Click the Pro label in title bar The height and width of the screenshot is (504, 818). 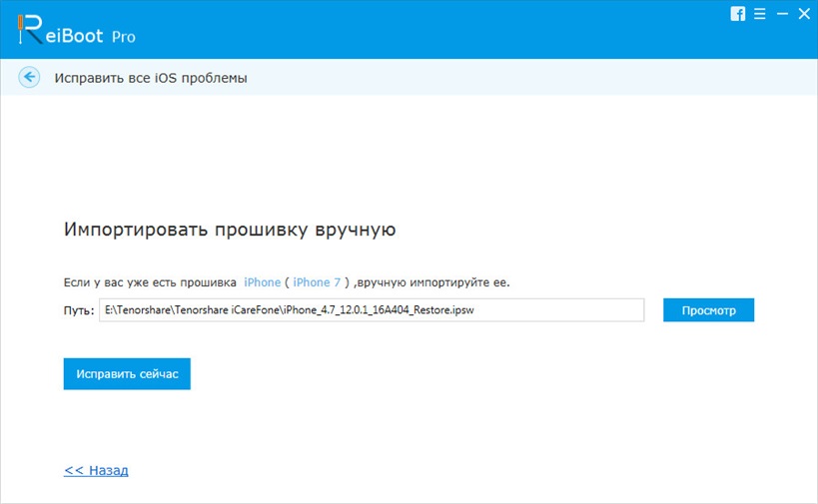(124, 37)
